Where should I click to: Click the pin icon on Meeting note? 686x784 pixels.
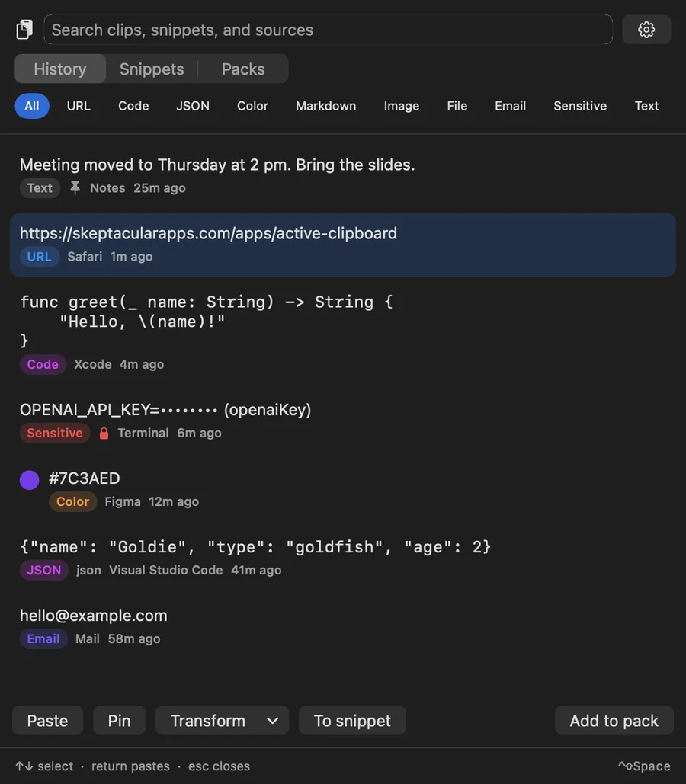point(75,188)
